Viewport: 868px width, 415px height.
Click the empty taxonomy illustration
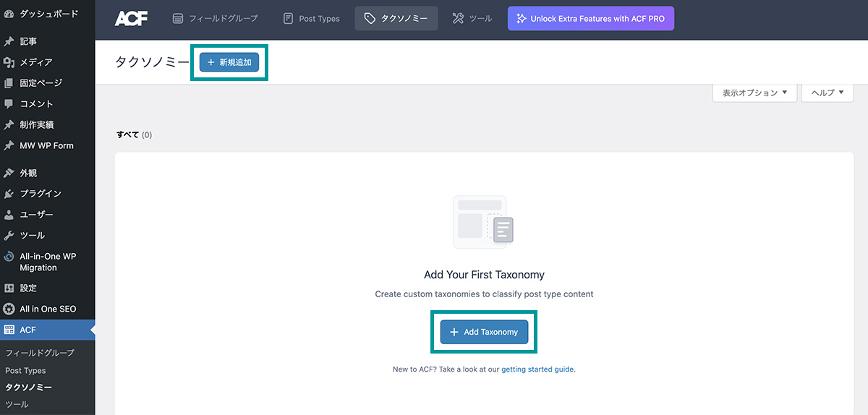pyautogui.click(x=483, y=221)
